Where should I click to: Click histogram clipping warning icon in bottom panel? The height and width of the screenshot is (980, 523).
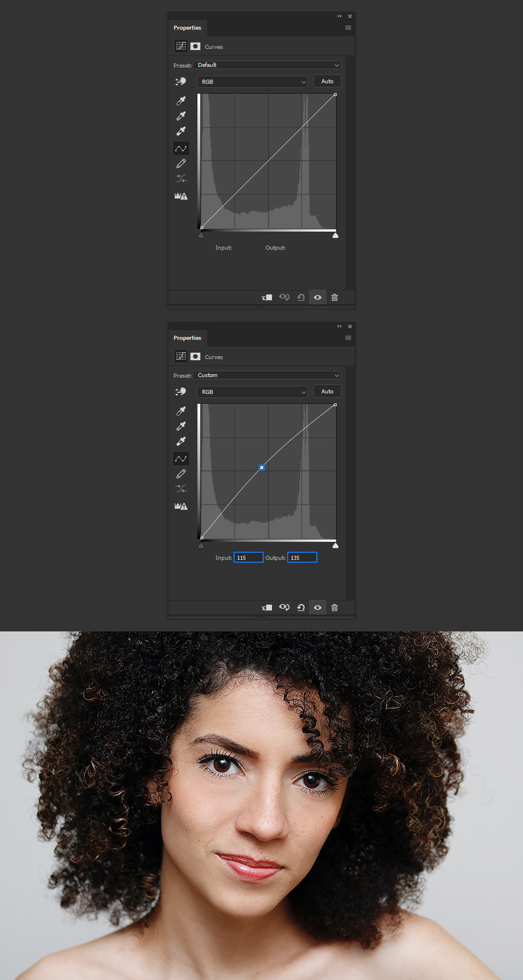point(181,506)
